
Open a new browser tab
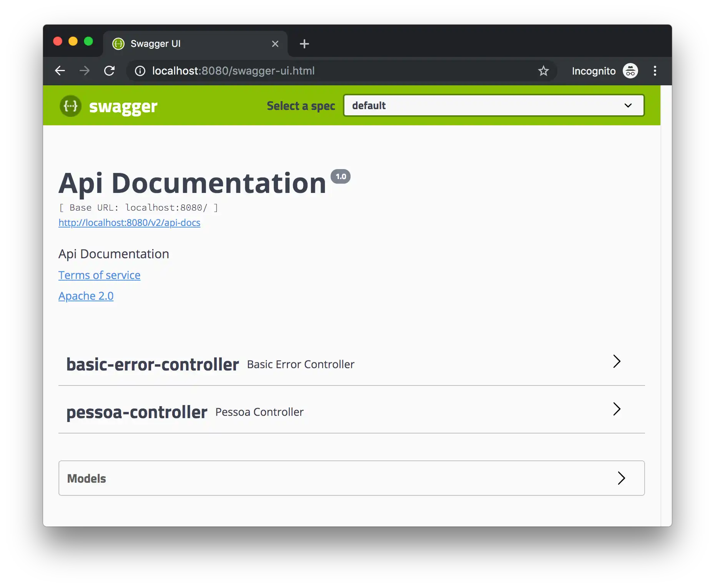click(x=304, y=43)
